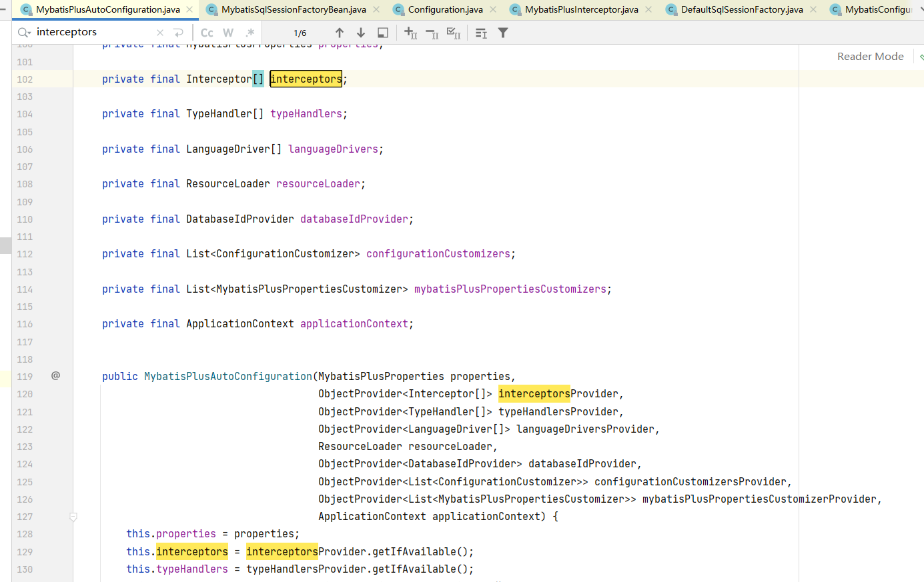Screen dimensions: 924x582
Task: Add selection for next occurrence icon
Action: tap(411, 33)
